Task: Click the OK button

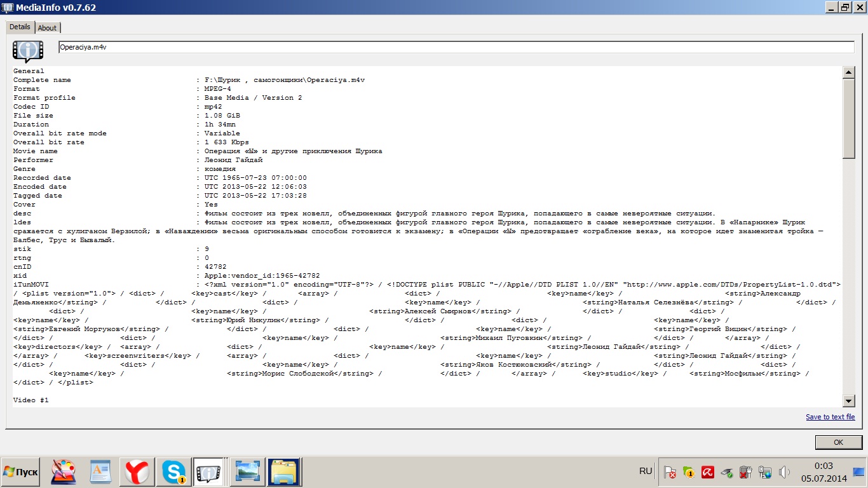Action: point(838,442)
